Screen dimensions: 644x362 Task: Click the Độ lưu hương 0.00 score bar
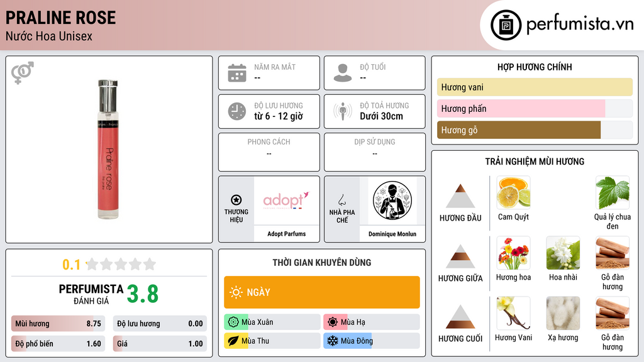click(x=160, y=324)
